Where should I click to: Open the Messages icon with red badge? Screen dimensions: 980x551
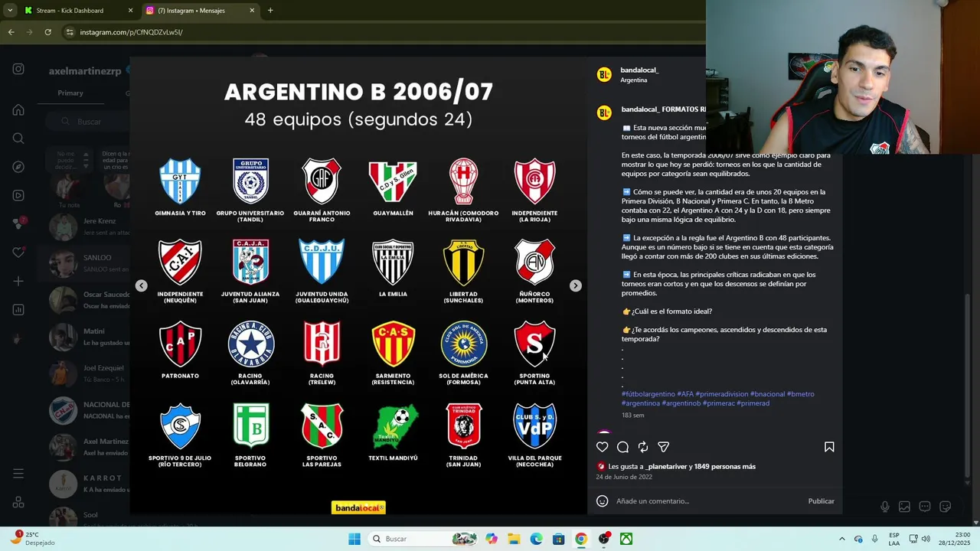19,223
